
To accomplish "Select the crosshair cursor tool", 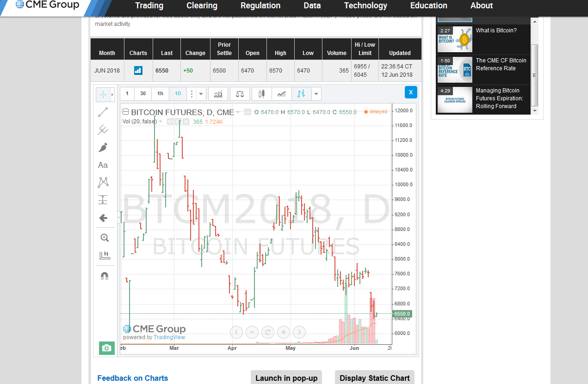I will point(103,94).
